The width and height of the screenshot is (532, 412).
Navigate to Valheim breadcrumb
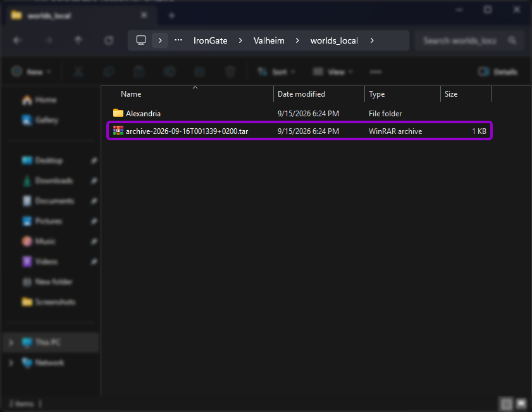[x=269, y=40]
